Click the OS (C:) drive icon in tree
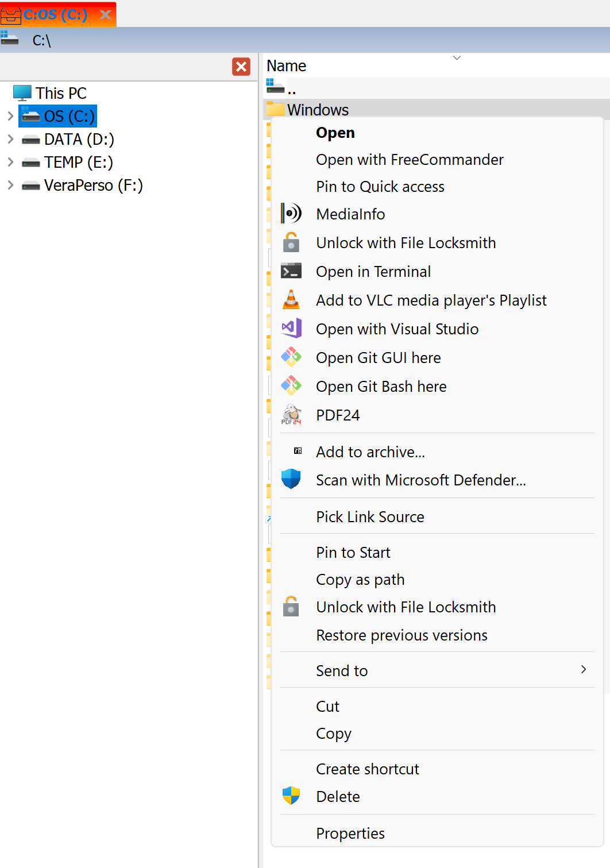 coord(30,116)
